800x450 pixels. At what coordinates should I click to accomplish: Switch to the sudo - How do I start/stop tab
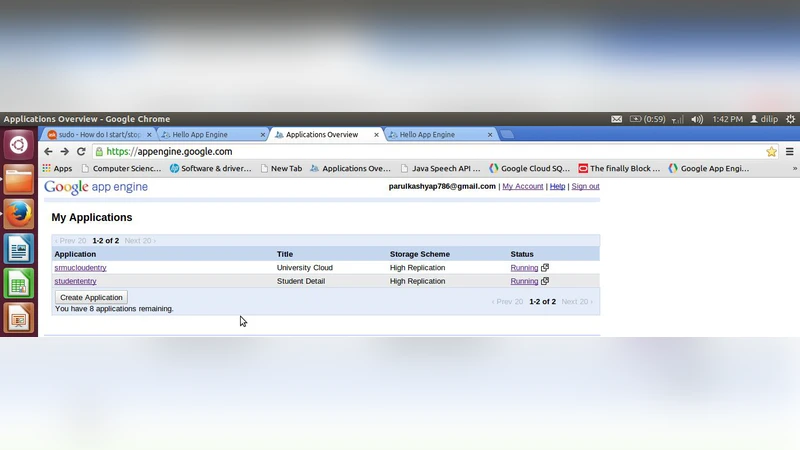tap(99, 134)
